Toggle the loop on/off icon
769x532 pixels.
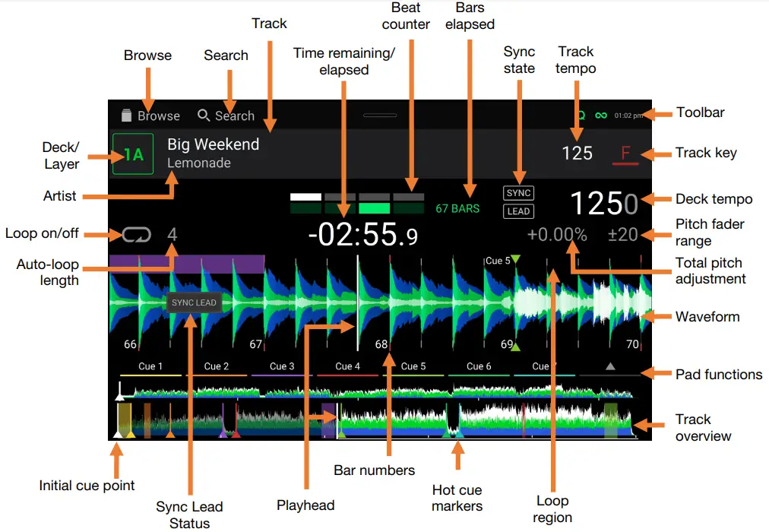point(136,234)
